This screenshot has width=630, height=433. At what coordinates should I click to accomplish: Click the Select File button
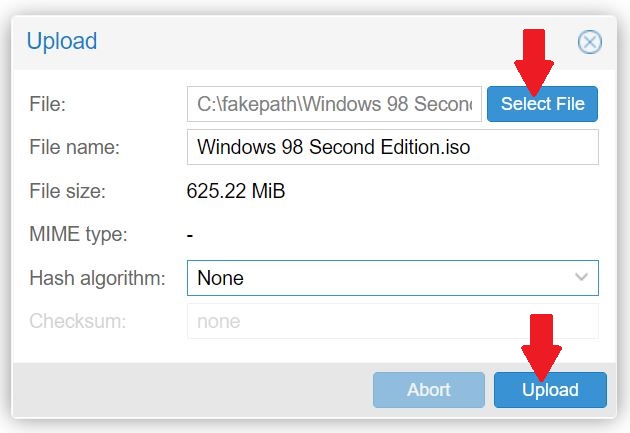(542, 104)
